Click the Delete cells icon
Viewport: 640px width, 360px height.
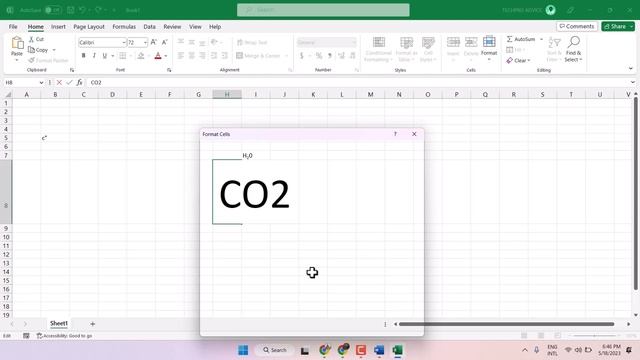click(471, 42)
